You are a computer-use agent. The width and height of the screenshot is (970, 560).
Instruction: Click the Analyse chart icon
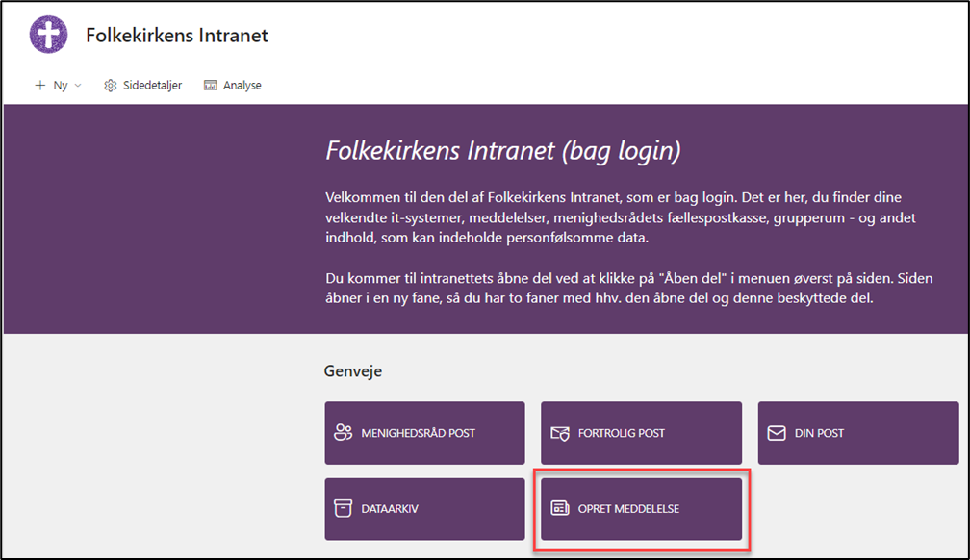[211, 86]
